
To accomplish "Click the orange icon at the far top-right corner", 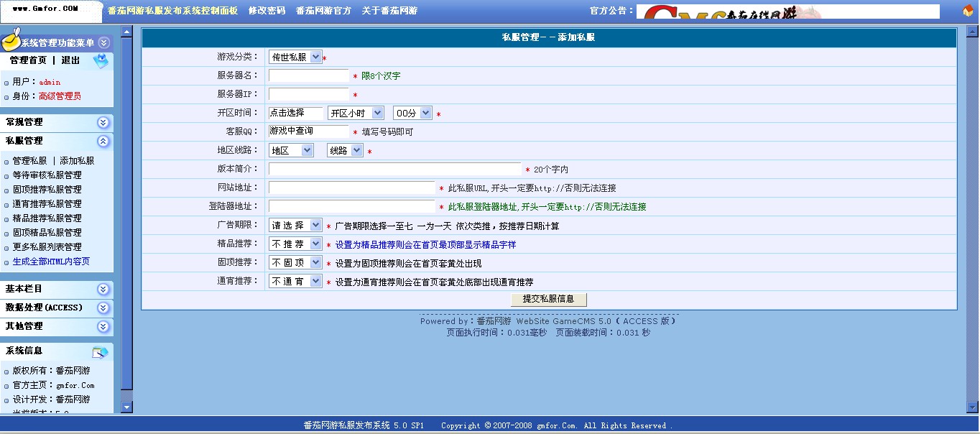I will [x=969, y=10].
